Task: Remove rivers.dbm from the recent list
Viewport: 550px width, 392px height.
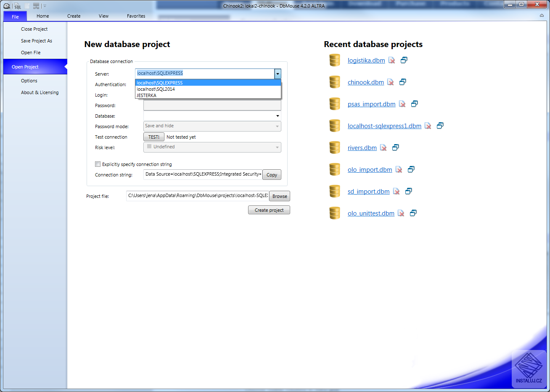Action: click(383, 147)
